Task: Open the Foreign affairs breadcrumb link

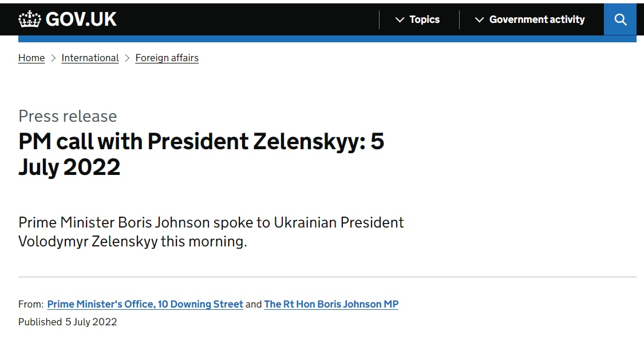Action: coord(167,58)
